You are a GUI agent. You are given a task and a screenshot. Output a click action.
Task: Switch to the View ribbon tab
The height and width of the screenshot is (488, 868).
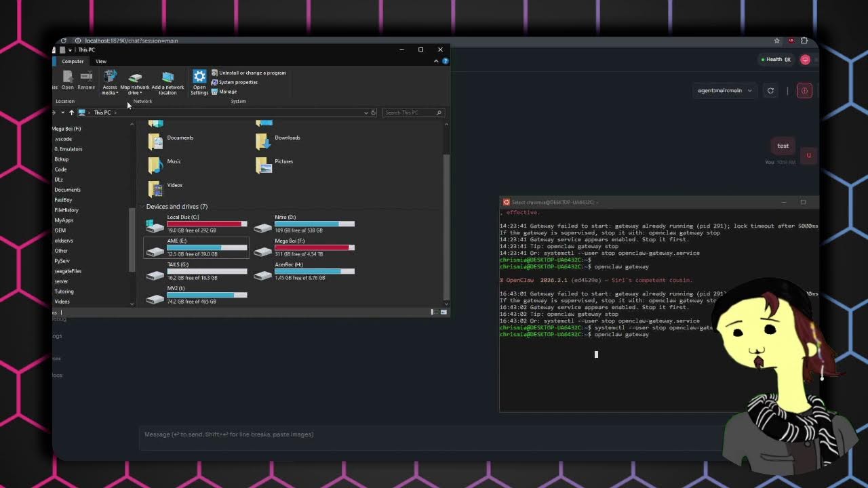coord(100,61)
